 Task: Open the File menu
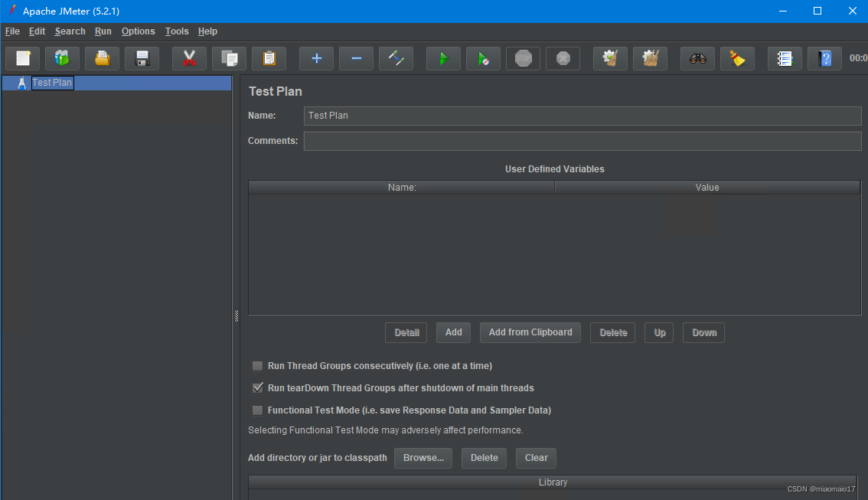click(x=12, y=31)
